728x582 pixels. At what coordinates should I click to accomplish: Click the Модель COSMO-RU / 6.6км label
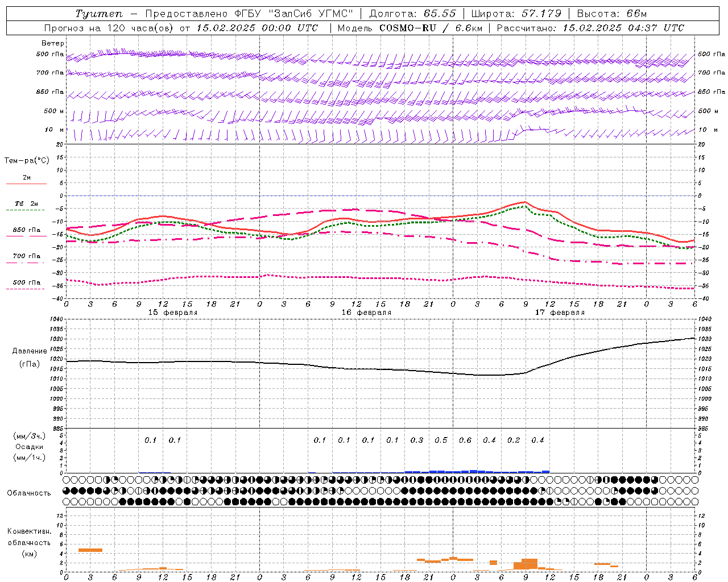pos(409,28)
